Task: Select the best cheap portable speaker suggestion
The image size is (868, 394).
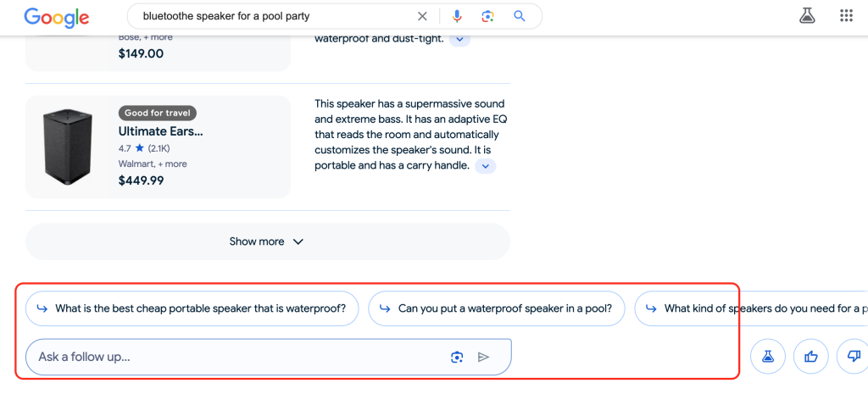Action: (192, 308)
